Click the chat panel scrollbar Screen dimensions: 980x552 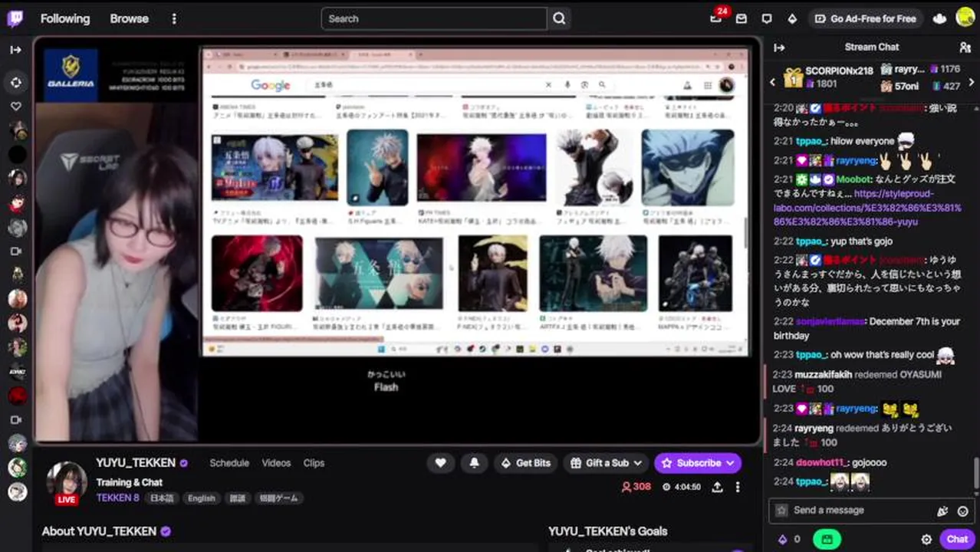[x=976, y=474]
